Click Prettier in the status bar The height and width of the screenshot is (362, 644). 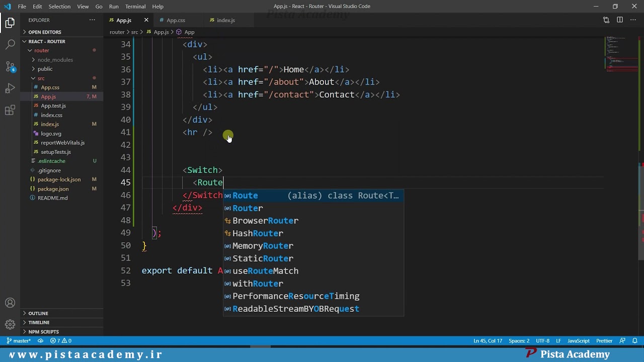pos(604,341)
